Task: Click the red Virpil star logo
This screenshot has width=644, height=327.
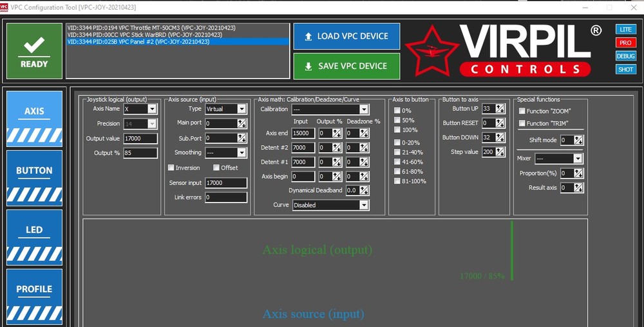Action: click(x=431, y=51)
